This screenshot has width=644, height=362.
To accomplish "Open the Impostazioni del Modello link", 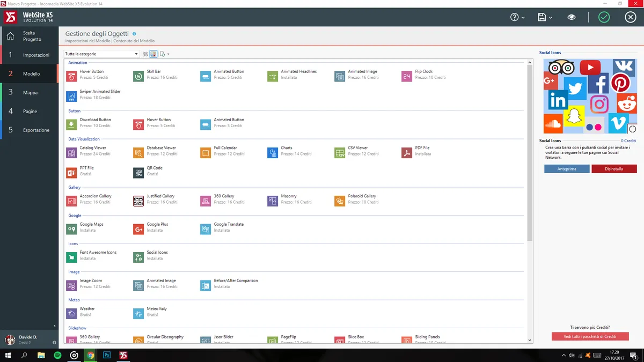I will (x=88, y=41).
